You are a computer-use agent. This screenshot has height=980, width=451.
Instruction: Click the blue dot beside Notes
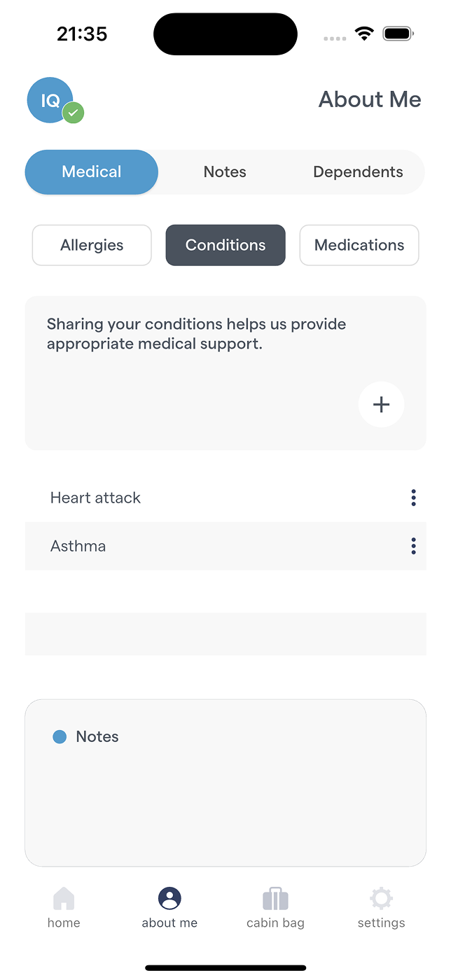[x=60, y=736]
